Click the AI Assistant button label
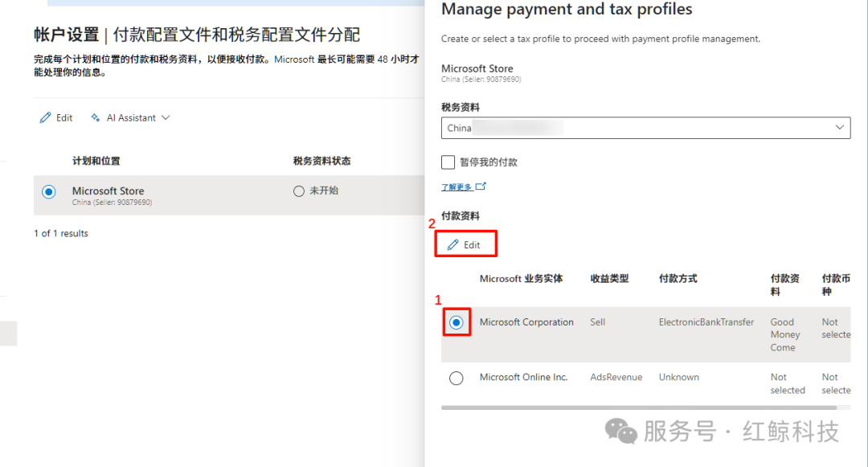The height and width of the screenshot is (467, 868). tap(131, 118)
